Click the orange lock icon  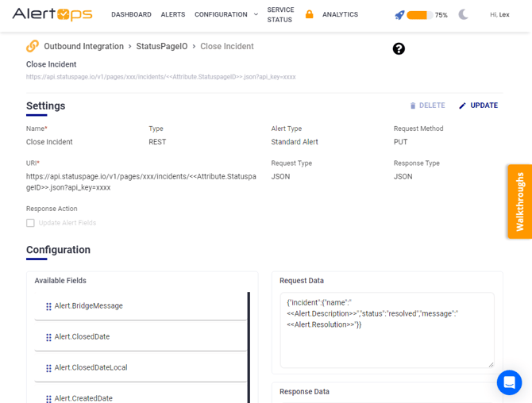(x=310, y=14)
